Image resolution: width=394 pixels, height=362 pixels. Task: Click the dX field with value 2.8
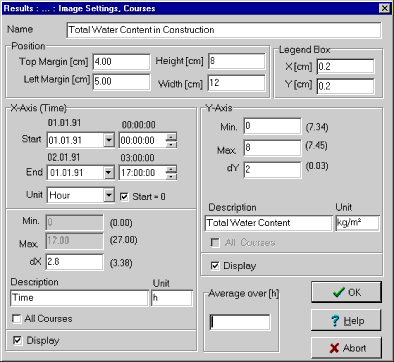coord(74,262)
